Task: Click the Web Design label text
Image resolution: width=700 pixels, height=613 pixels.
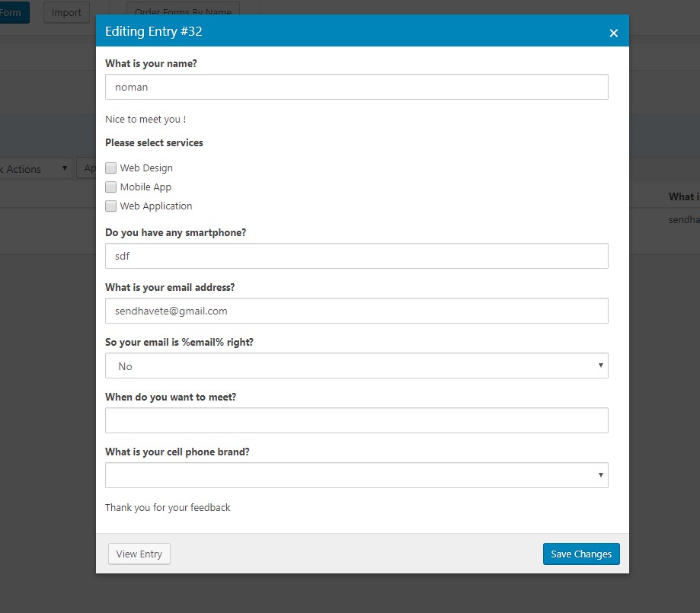Action: [146, 168]
